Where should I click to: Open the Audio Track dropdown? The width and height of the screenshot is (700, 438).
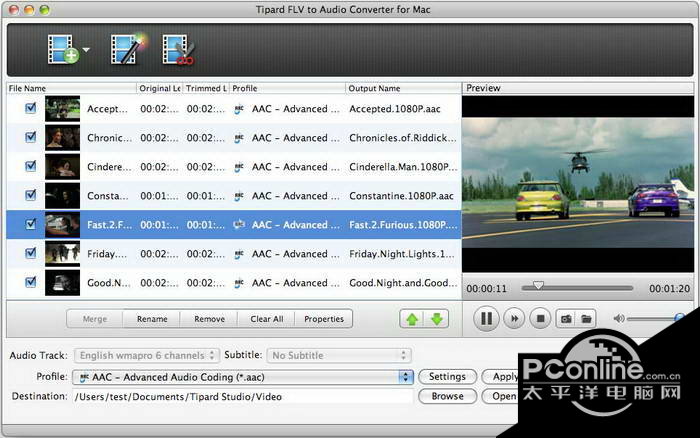click(x=147, y=355)
